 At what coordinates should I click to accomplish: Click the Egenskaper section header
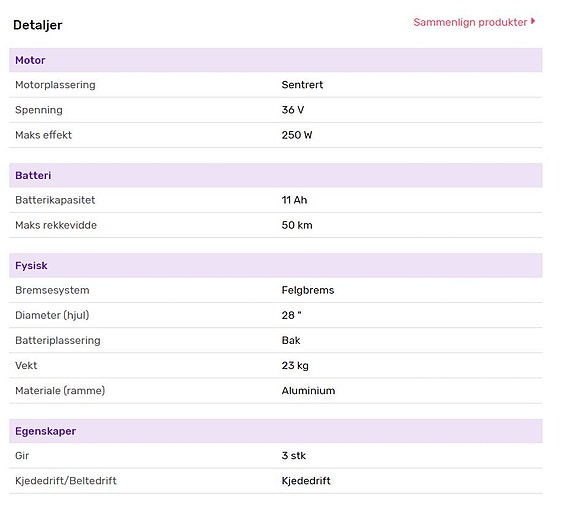(276, 431)
